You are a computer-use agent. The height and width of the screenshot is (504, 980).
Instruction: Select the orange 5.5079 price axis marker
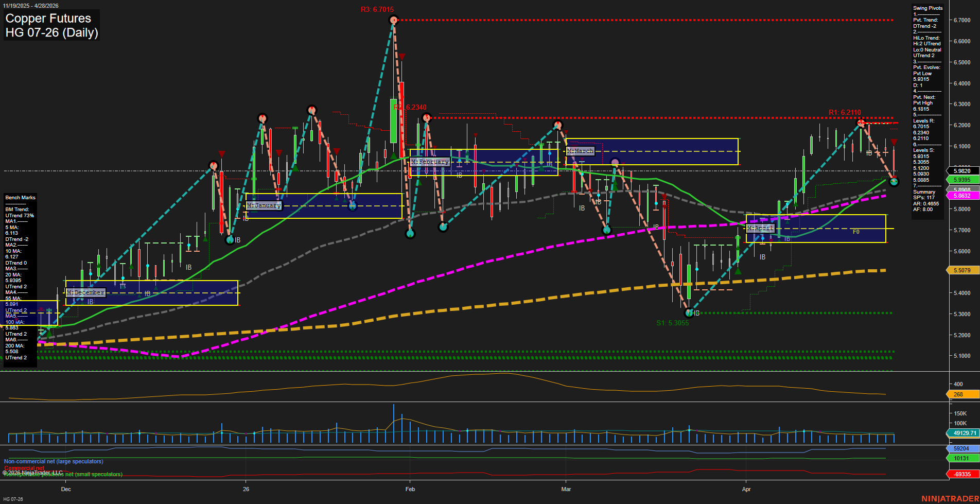(961, 270)
